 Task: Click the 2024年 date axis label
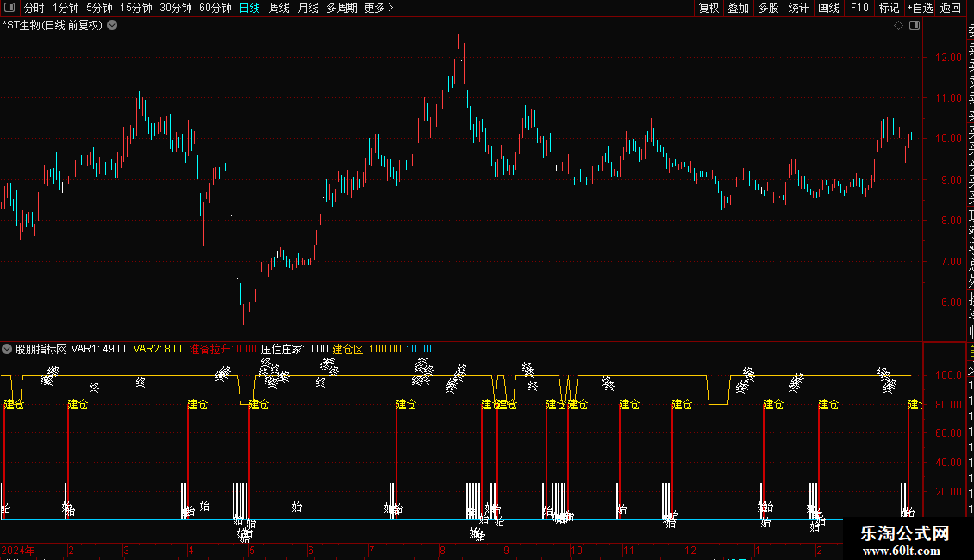[x=18, y=550]
